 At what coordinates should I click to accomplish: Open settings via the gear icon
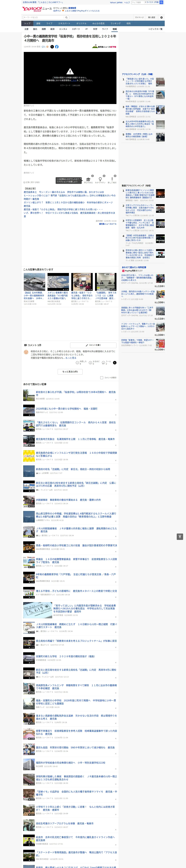(161, 17)
